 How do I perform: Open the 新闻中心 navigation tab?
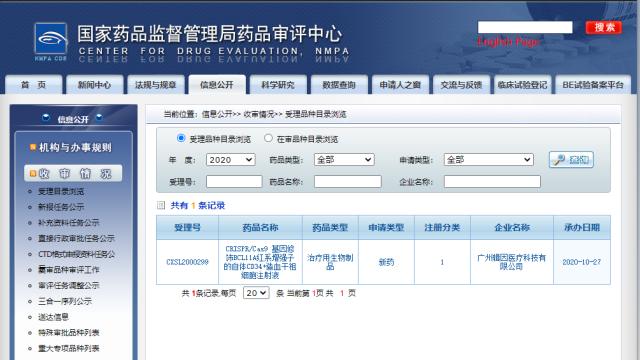[x=94, y=84]
